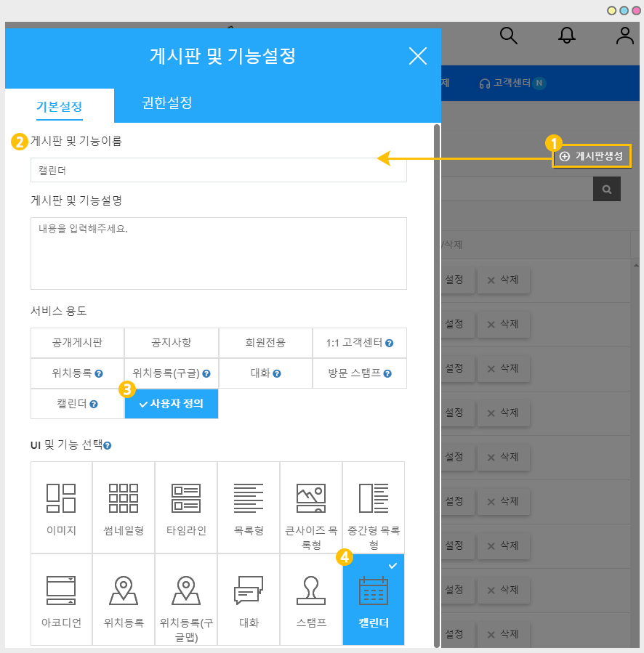This screenshot has height=653, width=644.
Task: Choose the 아코디언 layout icon
Action: point(61,591)
